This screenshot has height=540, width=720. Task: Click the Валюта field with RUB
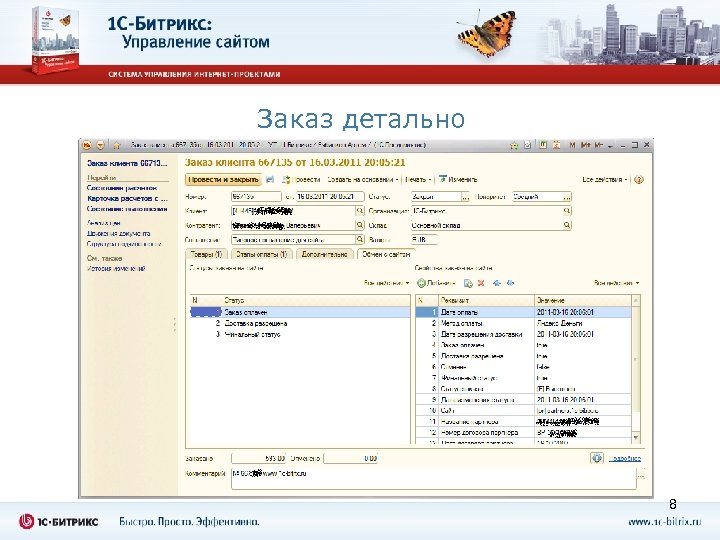tap(424, 239)
